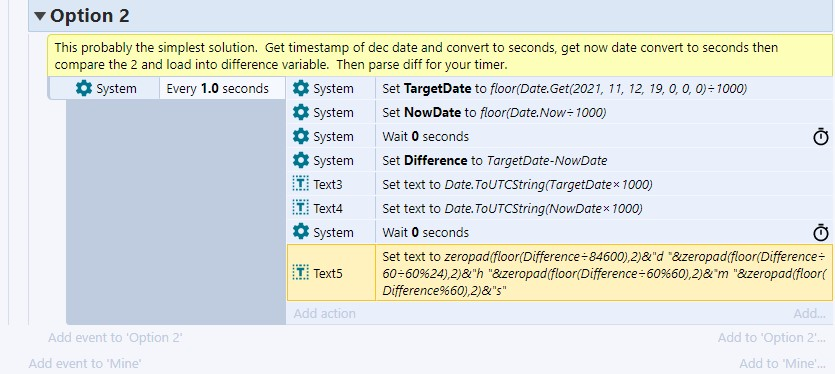
Task: Select the Every 1.0 seconds condition
Action: [x=223, y=88]
